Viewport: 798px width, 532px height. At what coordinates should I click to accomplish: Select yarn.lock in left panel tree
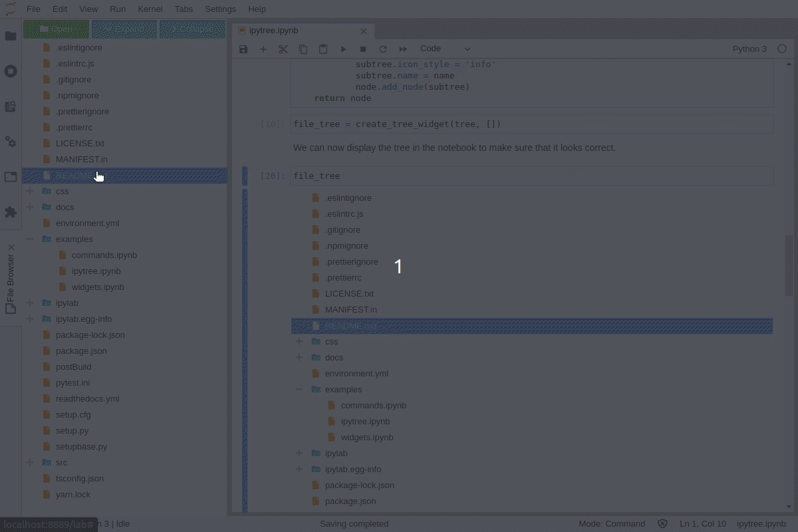(73, 494)
